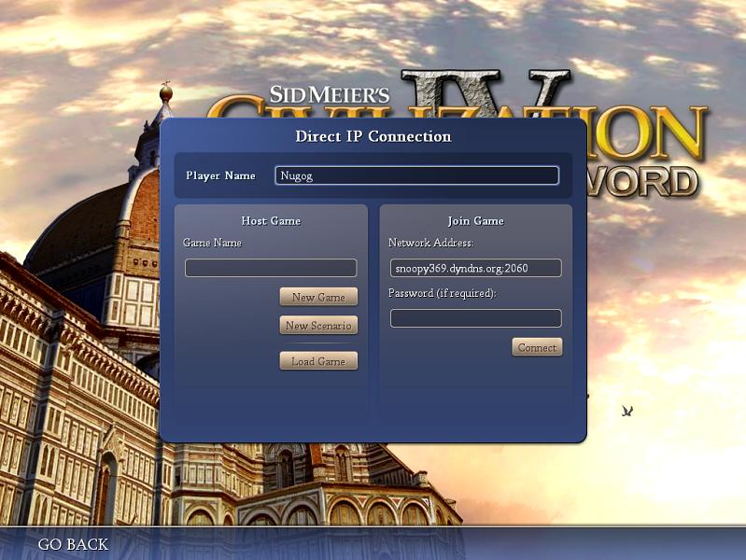Screen dimensions: 746x560
Task: Focus the Game Name input box
Action: click(x=271, y=268)
